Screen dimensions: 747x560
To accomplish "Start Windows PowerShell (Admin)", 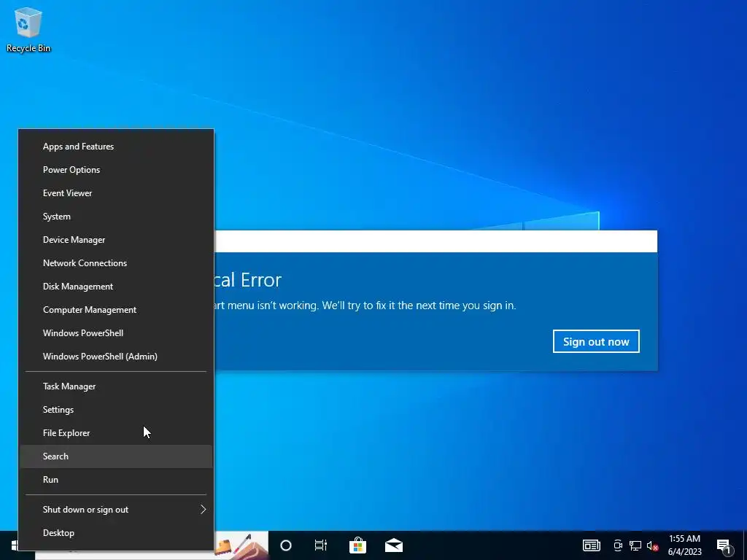I will point(116,357).
